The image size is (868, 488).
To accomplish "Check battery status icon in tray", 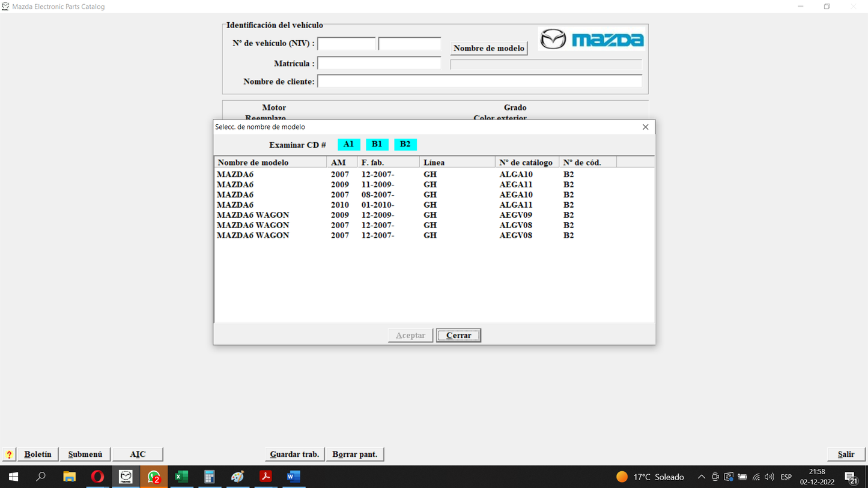I will [742, 477].
